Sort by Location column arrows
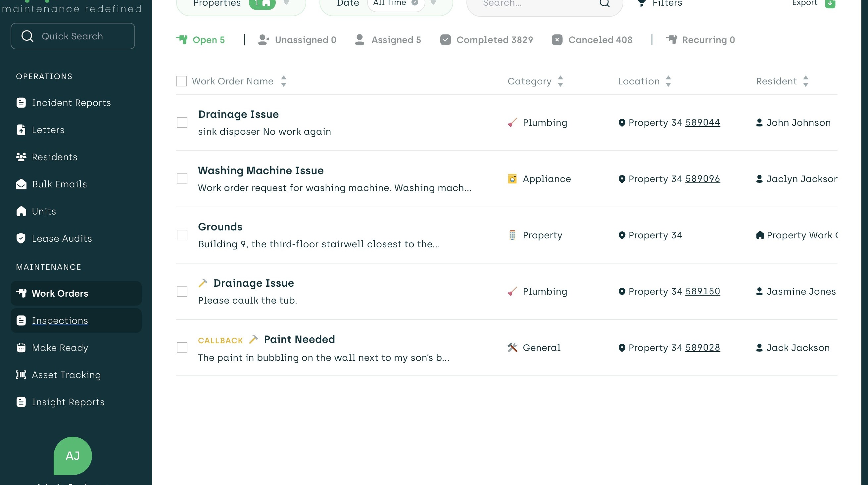Screen dimensions: 868x485 pyautogui.click(x=668, y=81)
